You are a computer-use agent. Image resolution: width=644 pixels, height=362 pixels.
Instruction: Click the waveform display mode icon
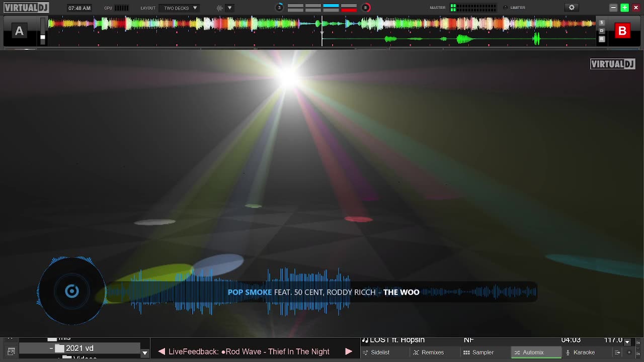pos(220,8)
